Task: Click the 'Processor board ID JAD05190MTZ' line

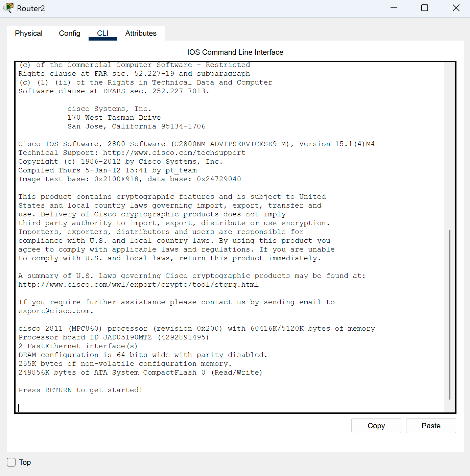Action: 114,337
